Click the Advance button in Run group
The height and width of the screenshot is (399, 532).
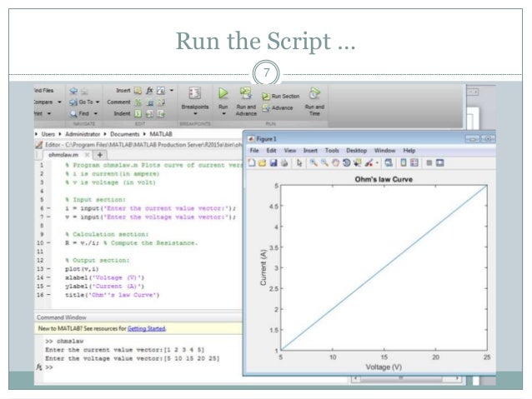pos(278,107)
